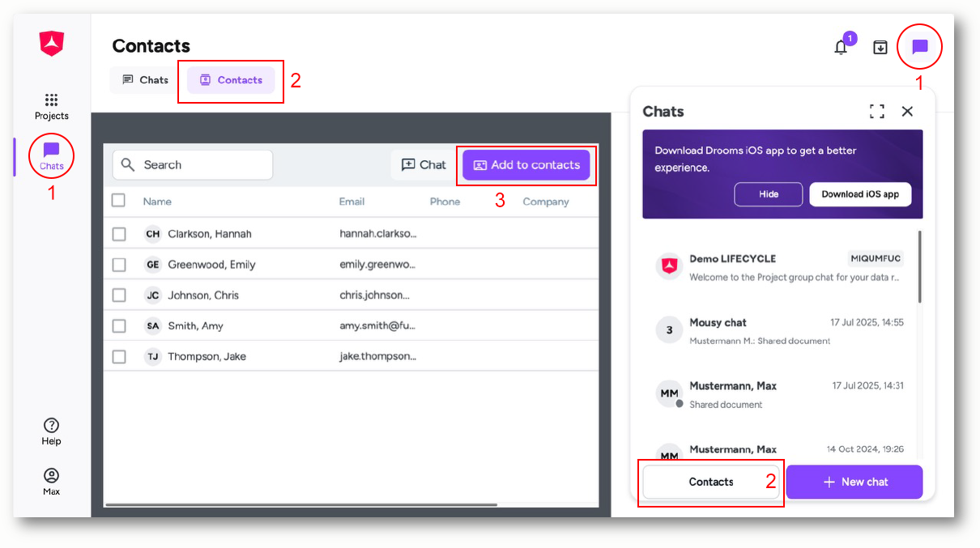The width and height of the screenshot is (980, 548).
Task: Click the CH avatar for Hannah Clarkson
Action: pyautogui.click(x=152, y=234)
